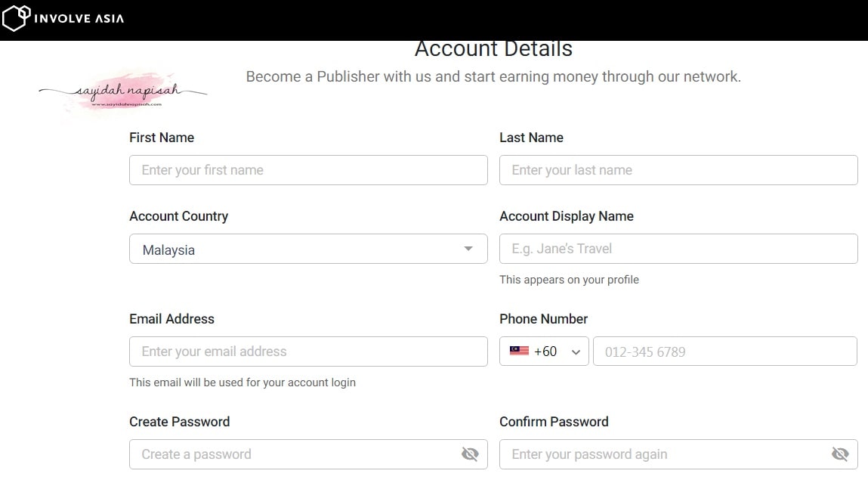
Task: Toggle password visibility on Confirm Password
Action: pos(840,454)
